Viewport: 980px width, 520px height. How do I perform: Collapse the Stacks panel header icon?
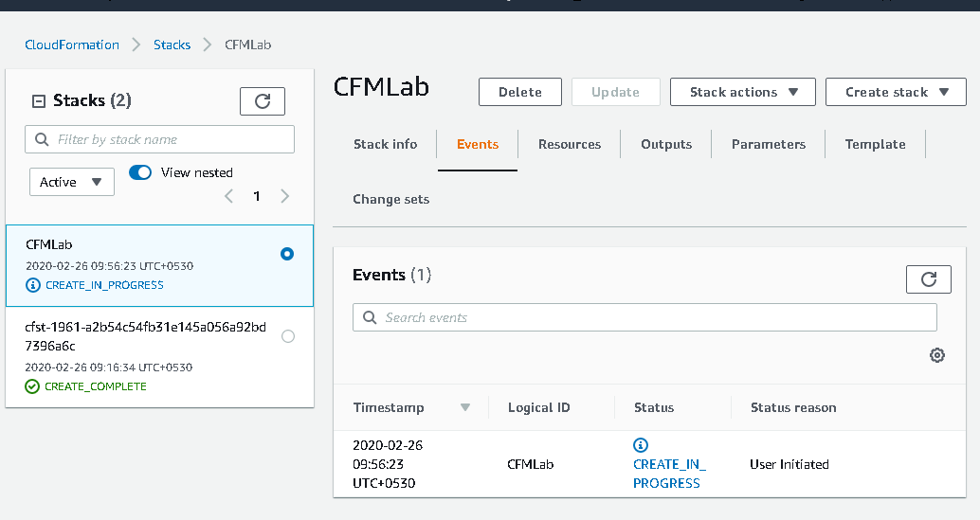point(39,100)
